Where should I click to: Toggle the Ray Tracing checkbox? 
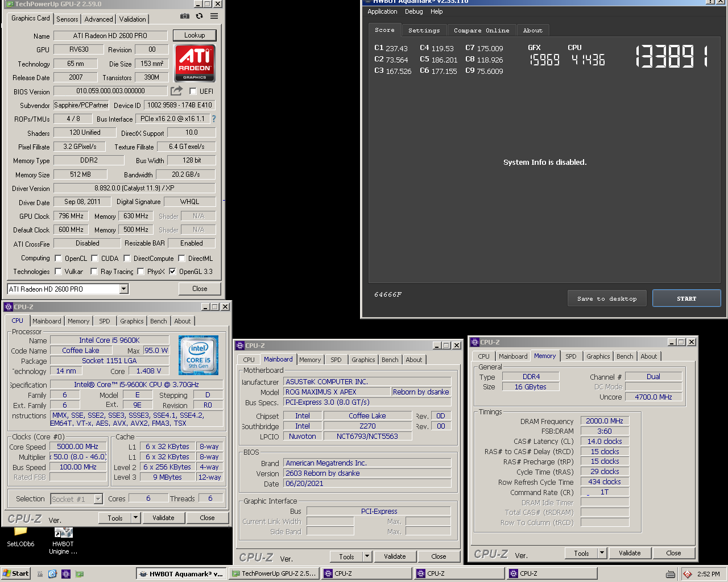click(94, 272)
